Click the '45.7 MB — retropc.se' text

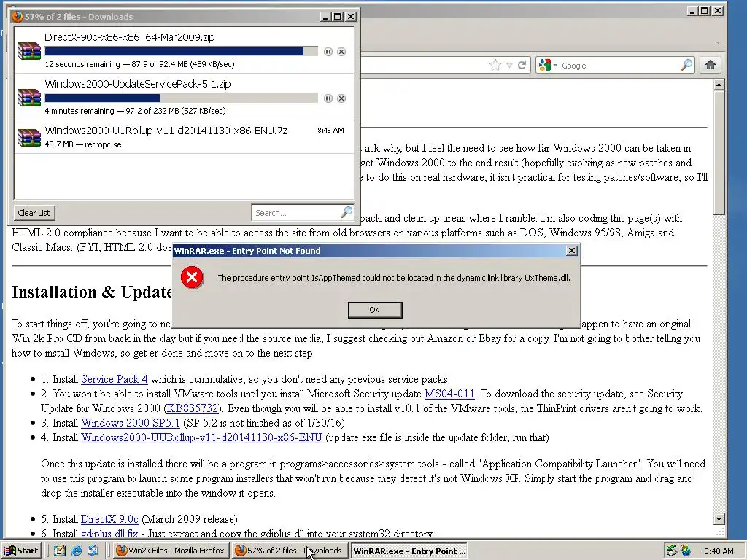coord(83,144)
